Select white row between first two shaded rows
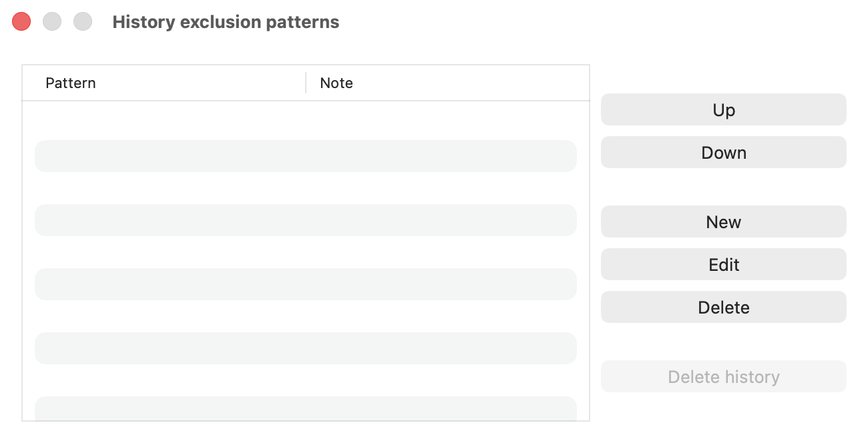The height and width of the screenshot is (443, 868). (305, 188)
